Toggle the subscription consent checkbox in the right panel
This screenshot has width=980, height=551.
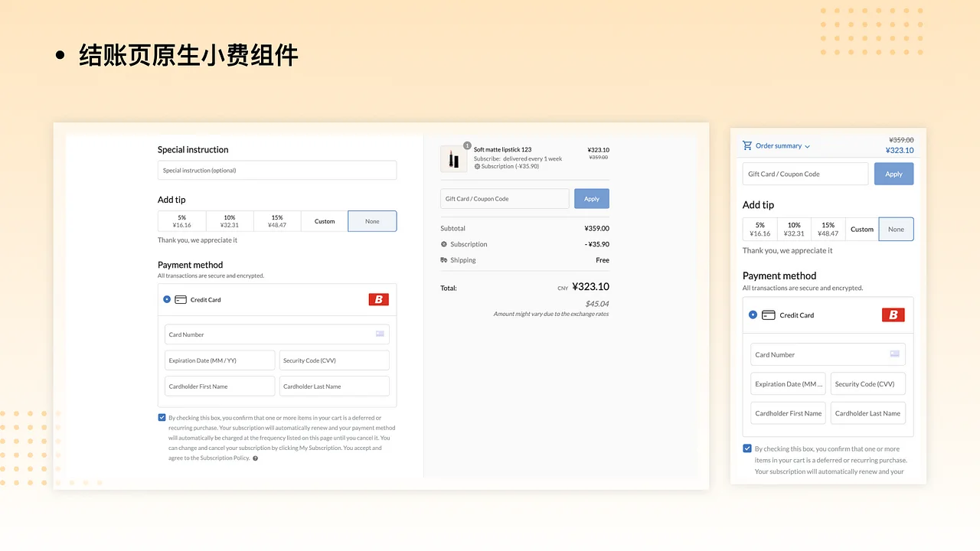(x=747, y=448)
